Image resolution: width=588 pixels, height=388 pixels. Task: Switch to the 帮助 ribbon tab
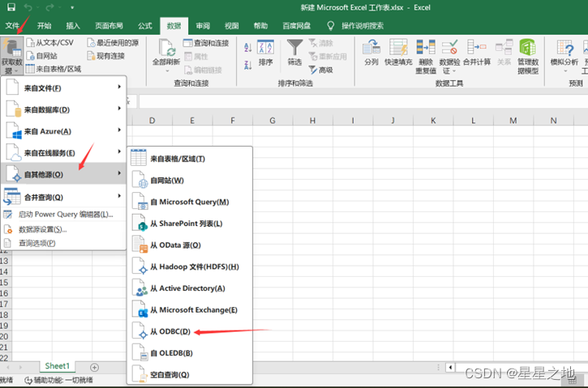point(260,25)
